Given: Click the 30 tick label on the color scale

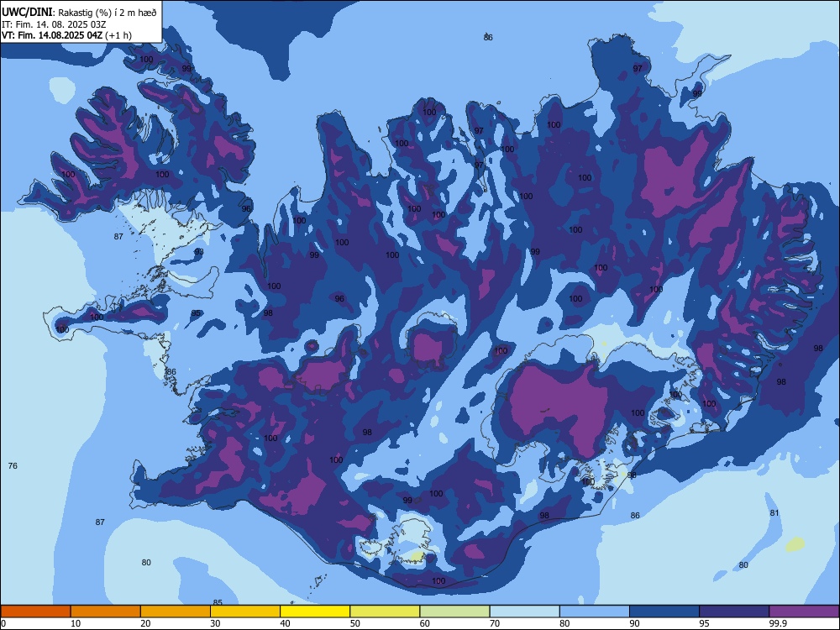Looking at the screenshot, I should tap(215, 623).
